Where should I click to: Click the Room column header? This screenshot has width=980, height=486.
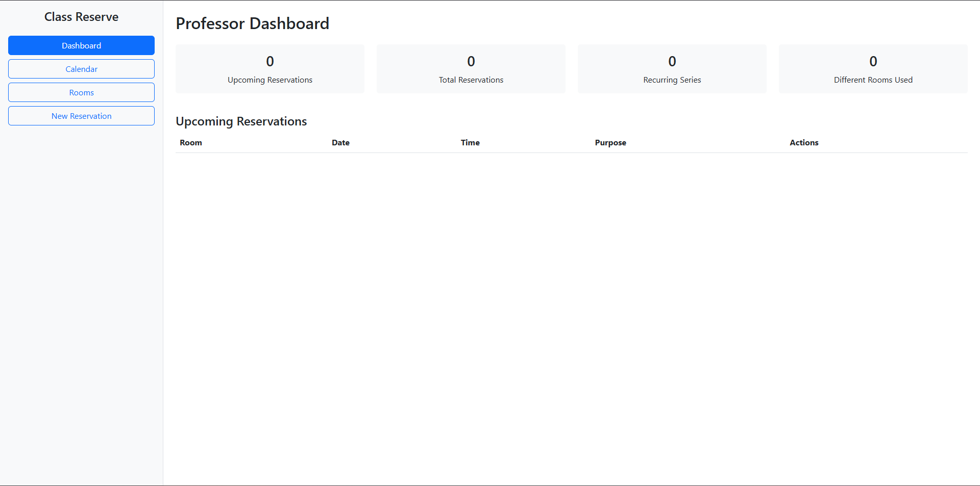coord(191,143)
